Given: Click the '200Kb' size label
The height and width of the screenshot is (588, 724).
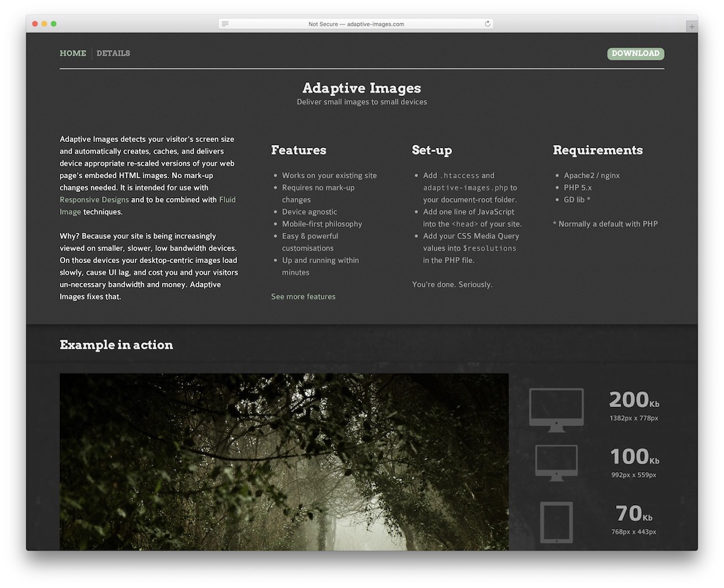Looking at the screenshot, I should tap(633, 400).
